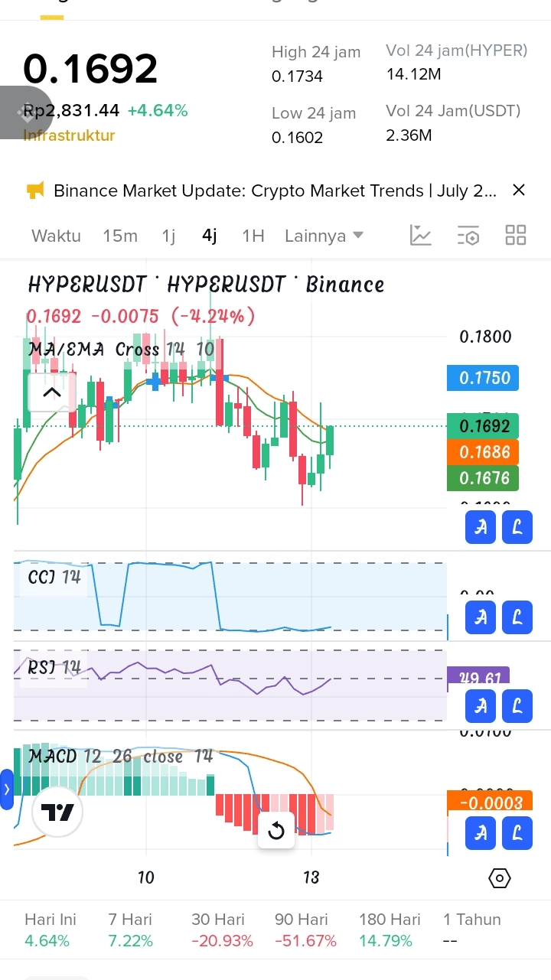
Task: Close the Binance Market Update banner
Action: point(519,190)
